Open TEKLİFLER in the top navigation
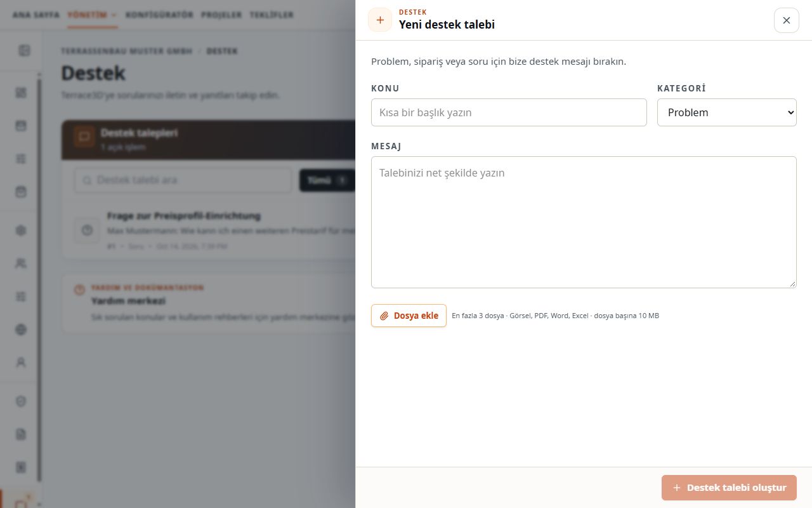 [x=272, y=15]
